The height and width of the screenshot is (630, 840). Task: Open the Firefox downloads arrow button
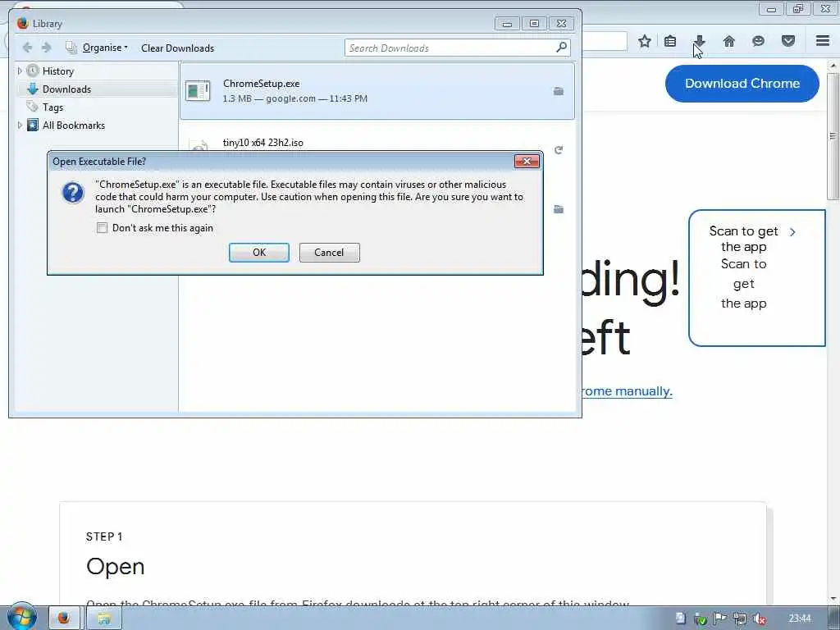[699, 41]
